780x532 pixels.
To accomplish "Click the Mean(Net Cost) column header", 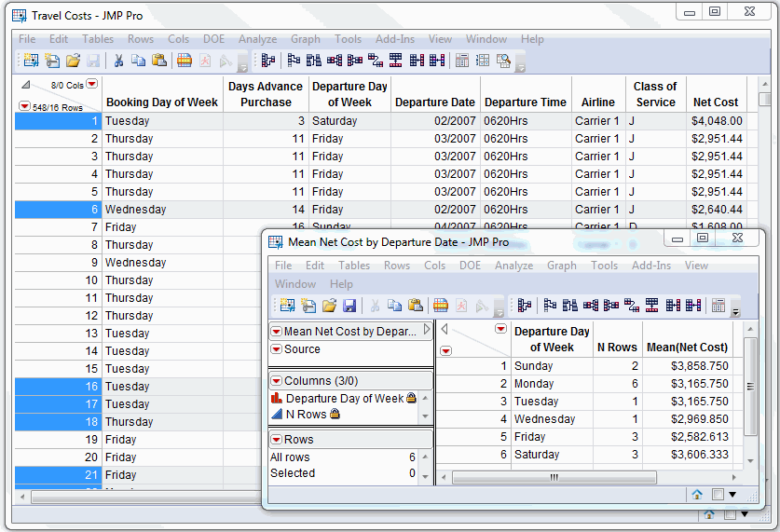I will coord(688,348).
